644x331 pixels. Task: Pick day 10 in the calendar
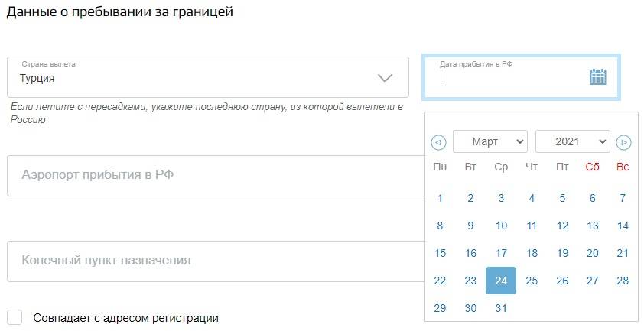(501, 226)
